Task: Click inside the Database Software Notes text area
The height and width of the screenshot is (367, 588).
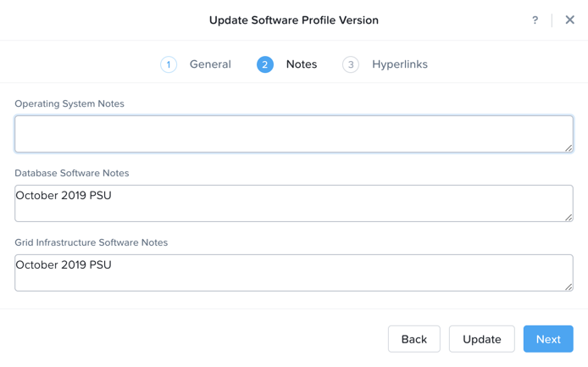Action: click(x=294, y=203)
